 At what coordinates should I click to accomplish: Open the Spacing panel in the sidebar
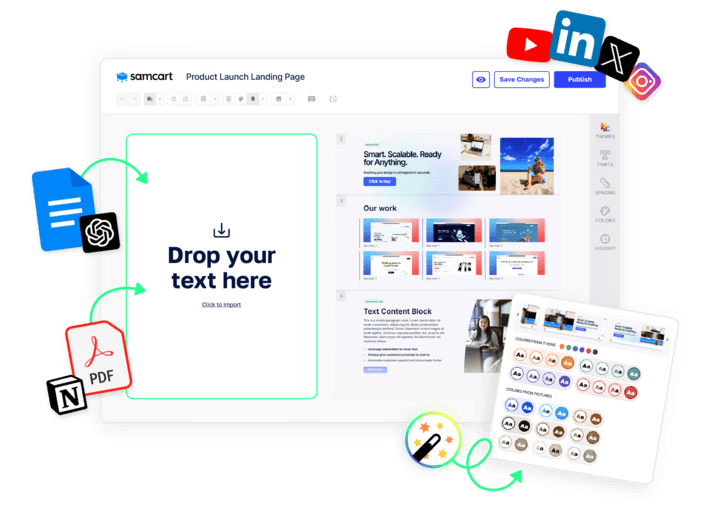point(605,186)
